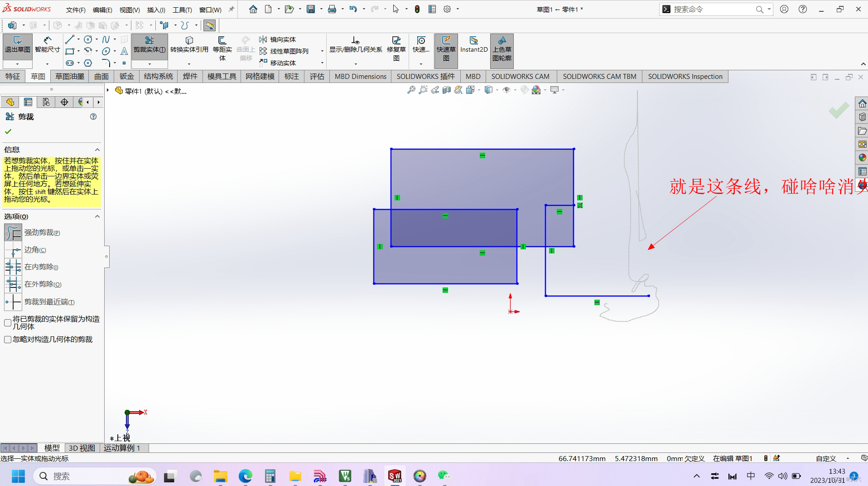
Task: Select the Ellipse sketch tool
Action: coord(106,51)
